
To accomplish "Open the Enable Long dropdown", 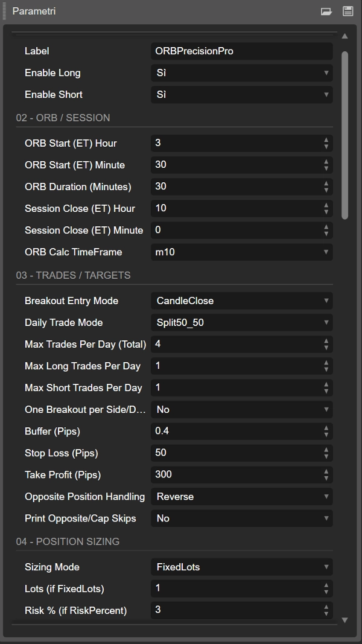I will click(241, 72).
